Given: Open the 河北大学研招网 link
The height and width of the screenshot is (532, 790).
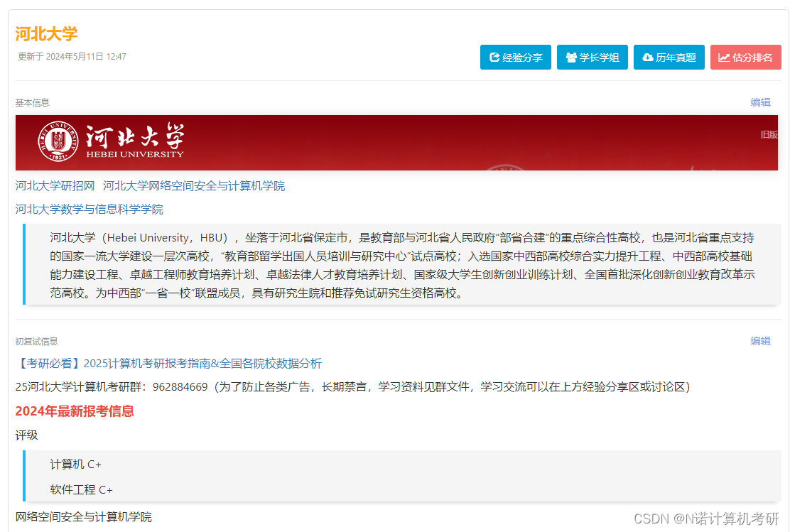Looking at the screenshot, I should 55,186.
